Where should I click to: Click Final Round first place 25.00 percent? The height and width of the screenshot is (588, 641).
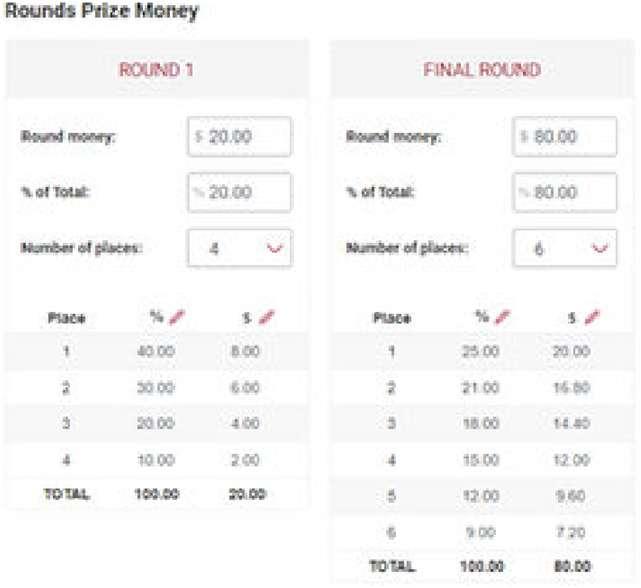tap(481, 351)
